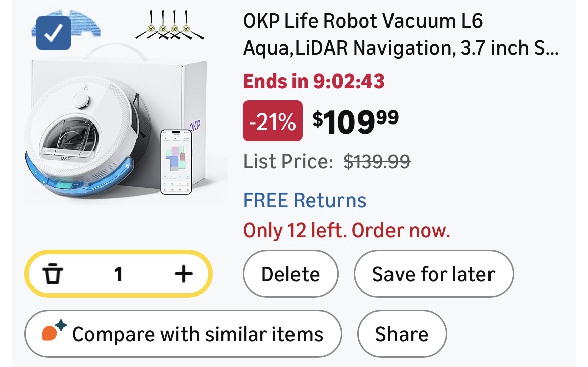The image size is (588, 367).
Task: Click the quantity number 1
Action: pos(118,274)
